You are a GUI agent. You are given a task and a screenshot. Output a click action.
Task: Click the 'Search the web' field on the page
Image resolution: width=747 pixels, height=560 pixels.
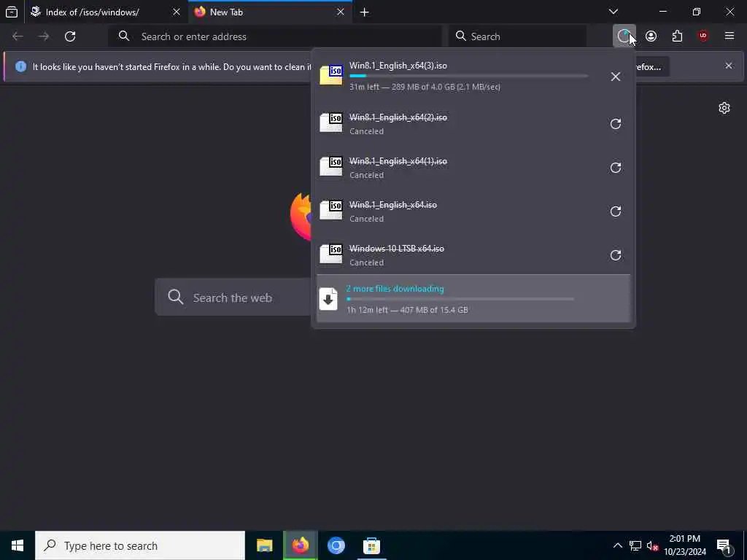click(233, 297)
